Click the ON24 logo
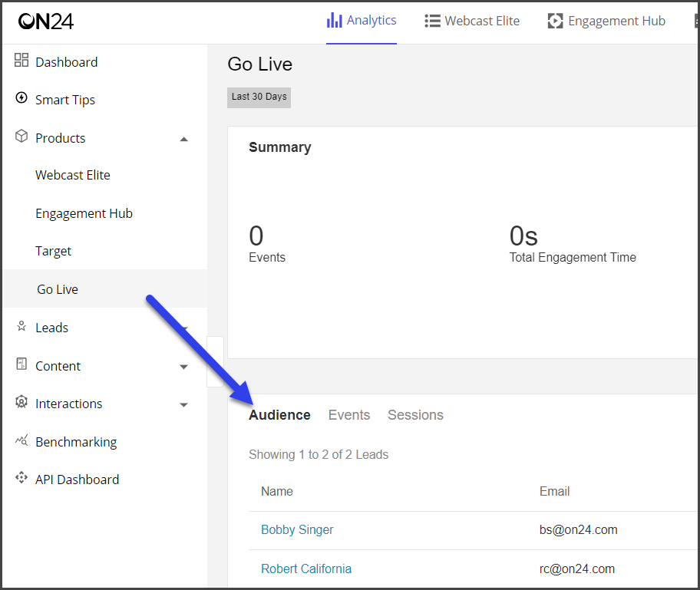Screen dimensions: 700x590 [x=46, y=21]
